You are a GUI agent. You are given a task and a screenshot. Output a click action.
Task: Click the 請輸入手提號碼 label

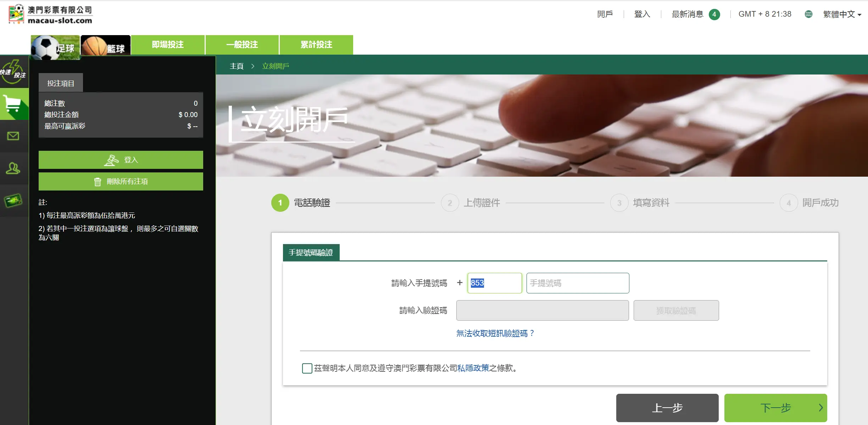pyautogui.click(x=419, y=283)
